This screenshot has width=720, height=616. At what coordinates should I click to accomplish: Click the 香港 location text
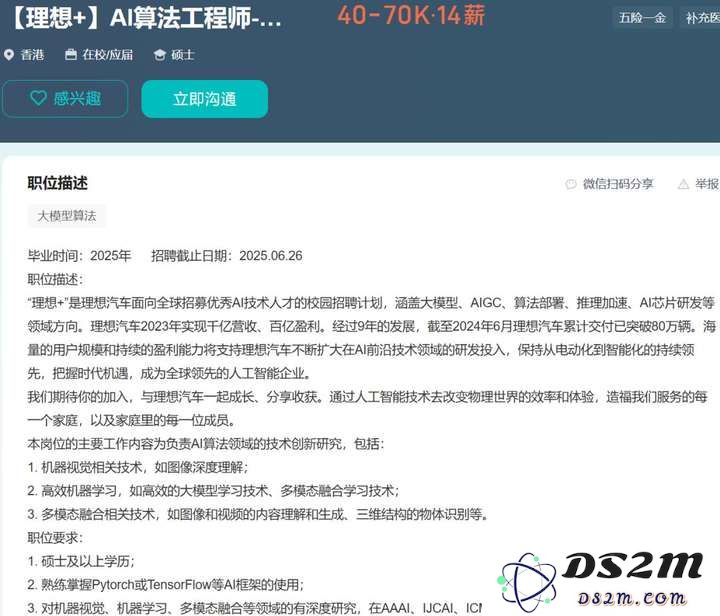pos(32,55)
